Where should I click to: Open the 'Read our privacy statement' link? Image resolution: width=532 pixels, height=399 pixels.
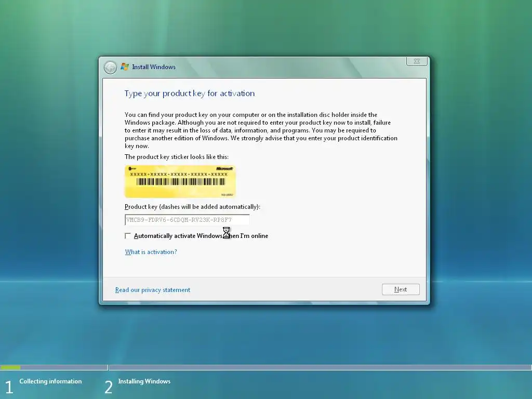153,290
